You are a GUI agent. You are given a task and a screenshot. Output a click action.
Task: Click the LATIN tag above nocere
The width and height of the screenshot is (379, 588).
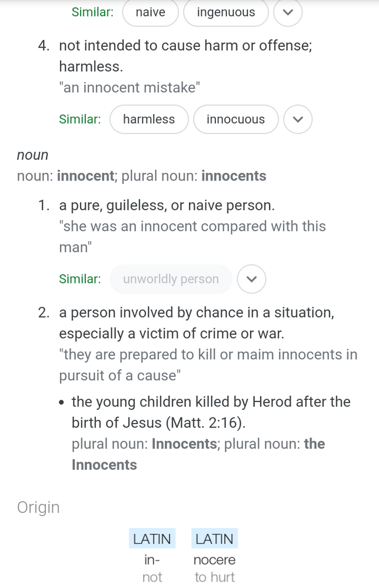pos(215,539)
